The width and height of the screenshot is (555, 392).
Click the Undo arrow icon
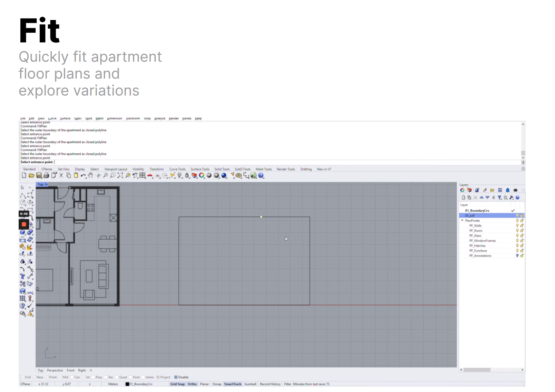coord(83,175)
